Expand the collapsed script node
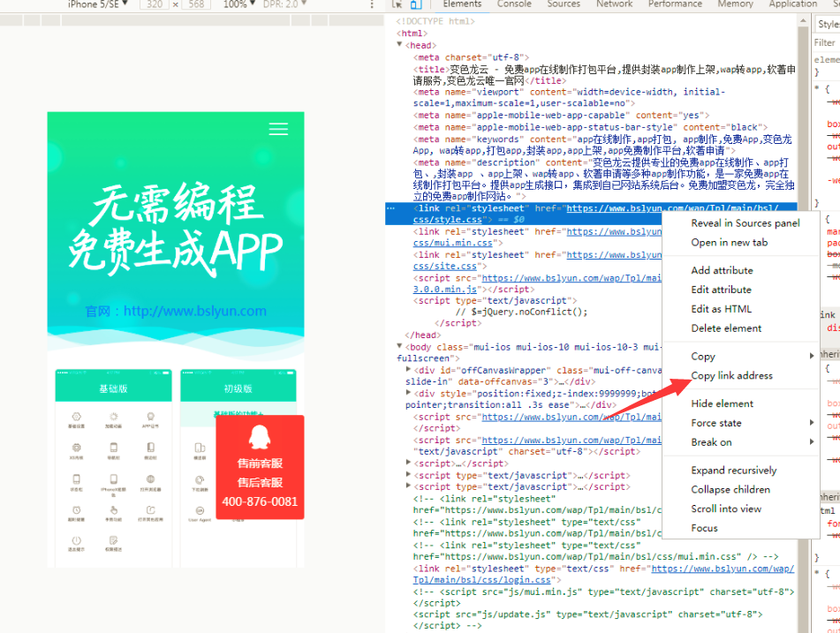Image resolution: width=840 pixels, height=633 pixels. [408, 462]
